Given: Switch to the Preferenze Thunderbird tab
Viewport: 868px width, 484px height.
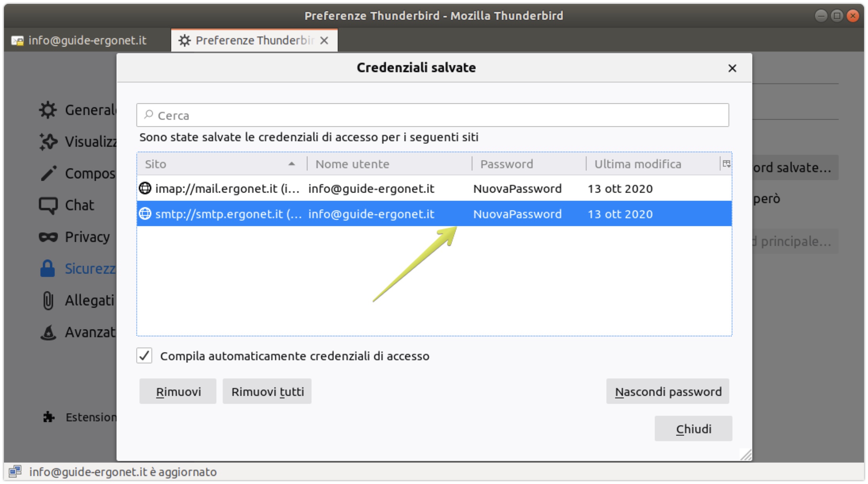Looking at the screenshot, I should click(254, 40).
